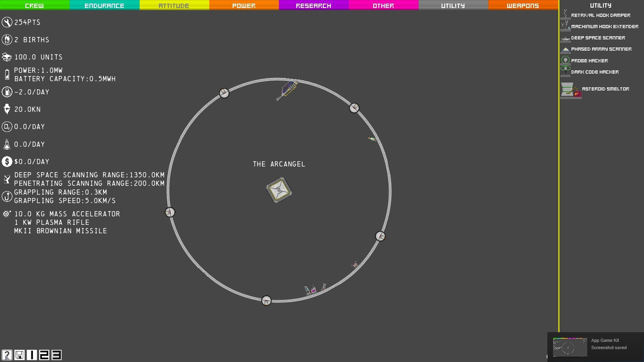
Task: Click the grappling hook stat icon
Action: click(7, 196)
